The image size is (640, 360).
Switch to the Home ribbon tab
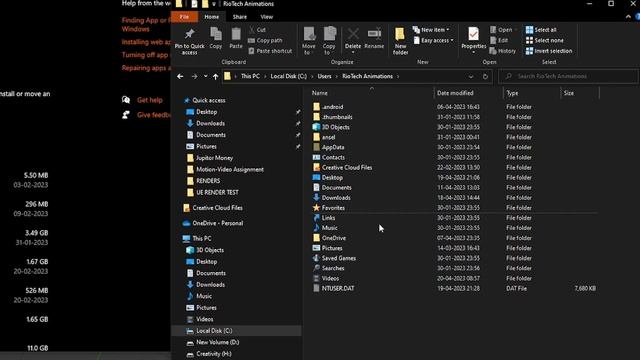(x=211, y=17)
